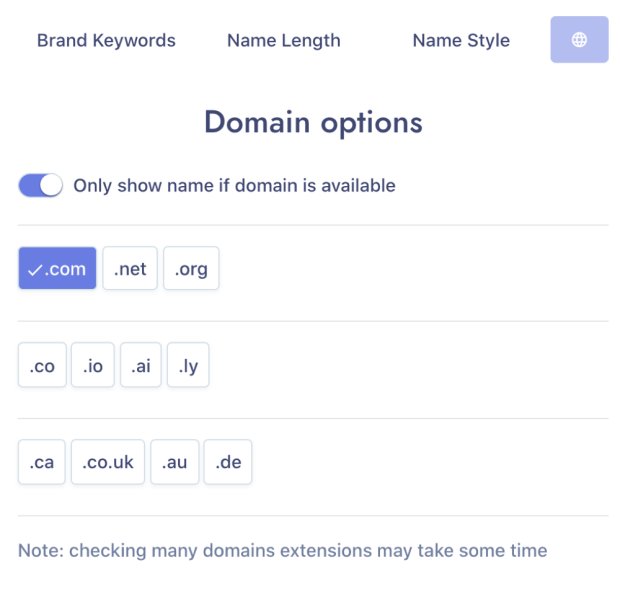The height and width of the screenshot is (612, 620).
Task: Choose the .io domain extension
Action: 93,366
